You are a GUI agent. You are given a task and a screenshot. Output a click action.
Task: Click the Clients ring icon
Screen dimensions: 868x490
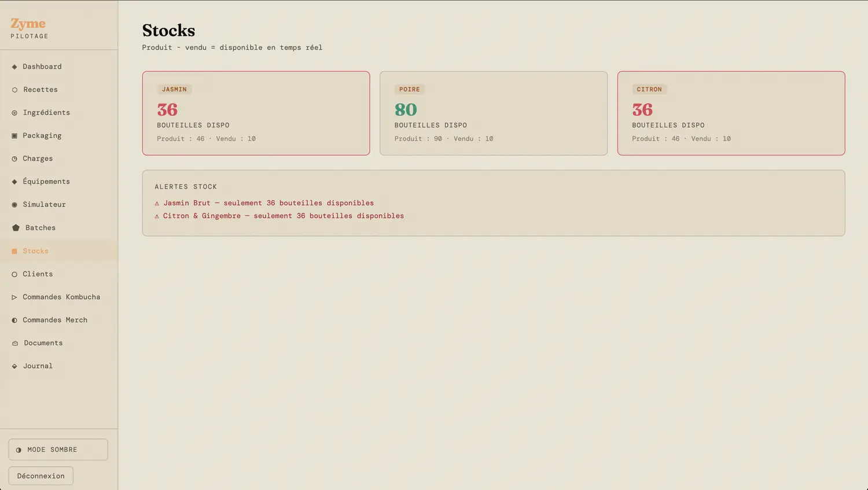[14, 274]
